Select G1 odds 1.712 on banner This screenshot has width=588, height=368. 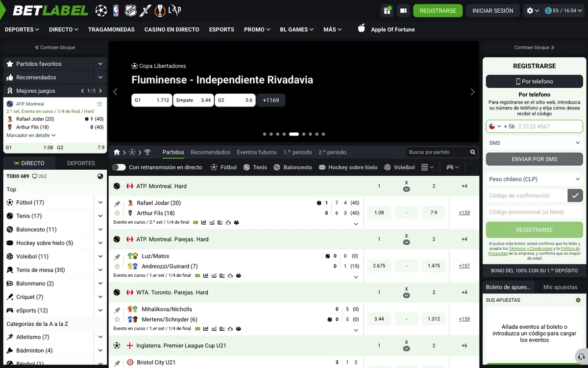pos(152,100)
